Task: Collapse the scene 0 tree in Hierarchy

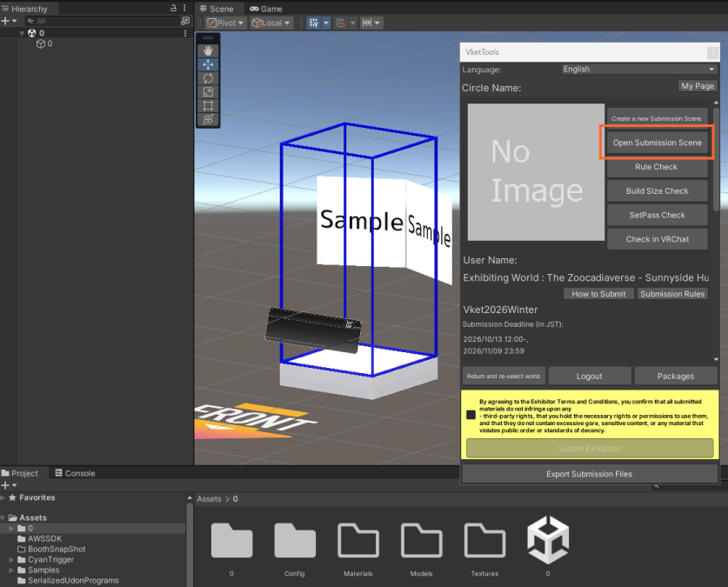Action: click(x=22, y=33)
